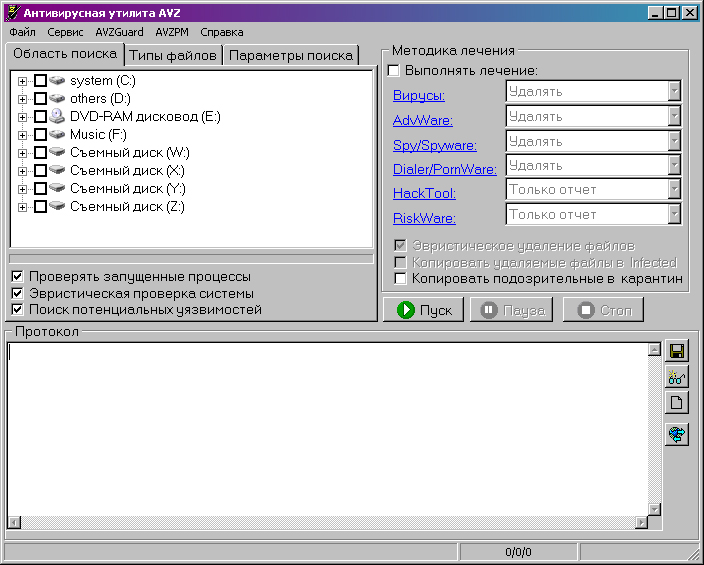Expand the system (C:) tree node

tap(22, 81)
